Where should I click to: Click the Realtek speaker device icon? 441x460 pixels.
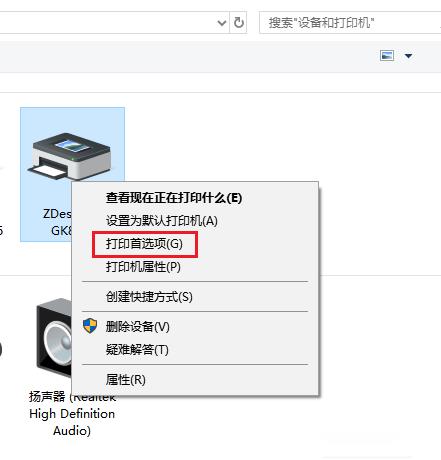[54, 337]
